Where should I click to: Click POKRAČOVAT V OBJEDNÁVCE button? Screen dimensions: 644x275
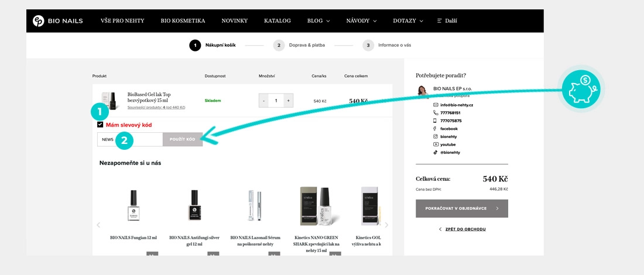tap(462, 208)
